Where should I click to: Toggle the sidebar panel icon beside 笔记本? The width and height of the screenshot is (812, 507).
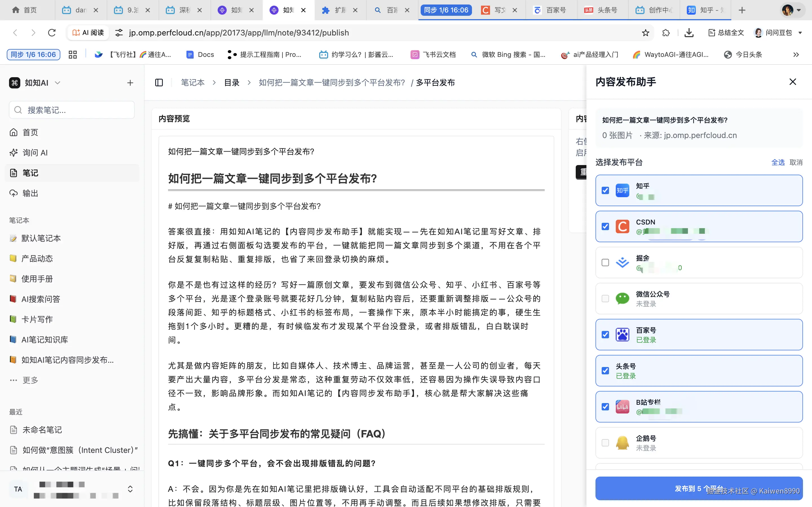[x=159, y=83]
